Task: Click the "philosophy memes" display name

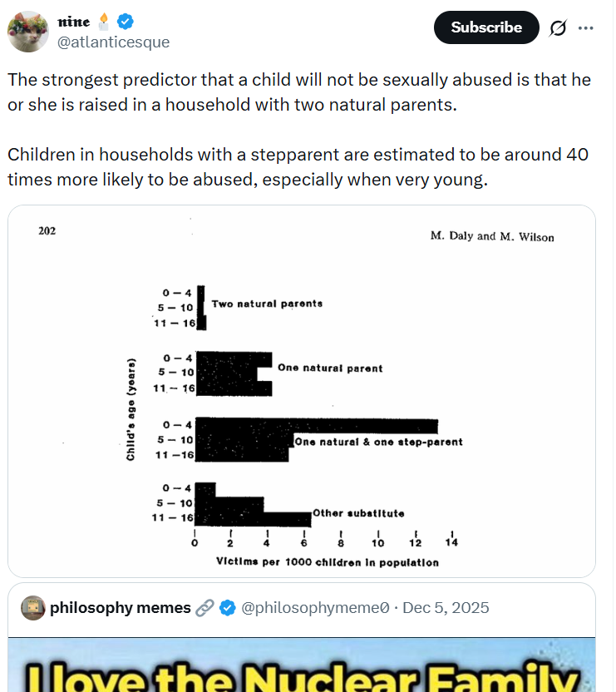Action: point(120,608)
